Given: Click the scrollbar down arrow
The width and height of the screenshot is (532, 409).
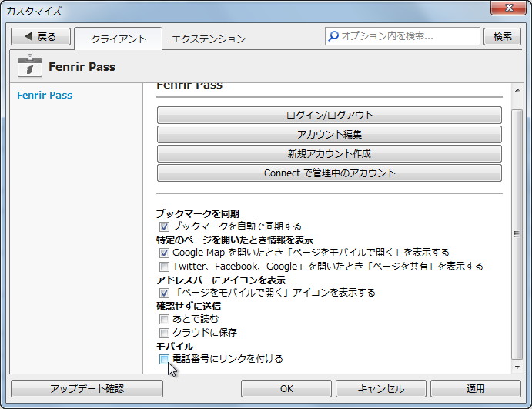Looking at the screenshot, I should tap(517, 367).
